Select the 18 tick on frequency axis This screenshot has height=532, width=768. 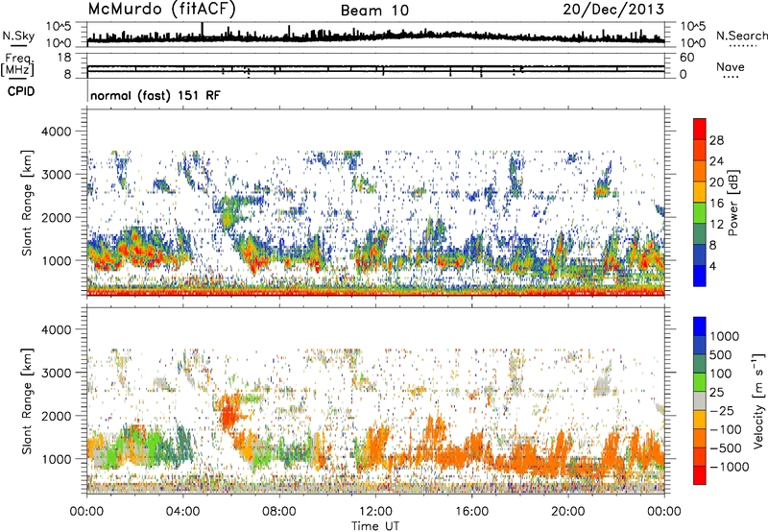(64, 58)
